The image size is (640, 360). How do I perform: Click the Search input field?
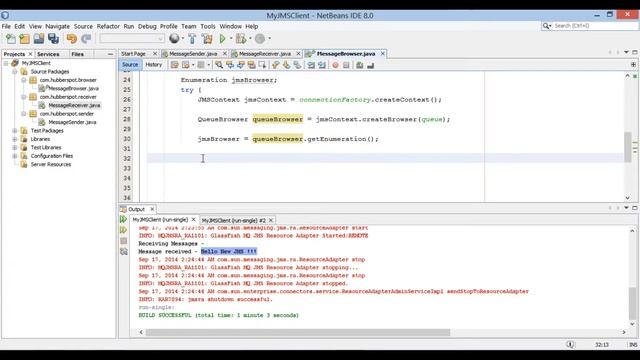594,26
